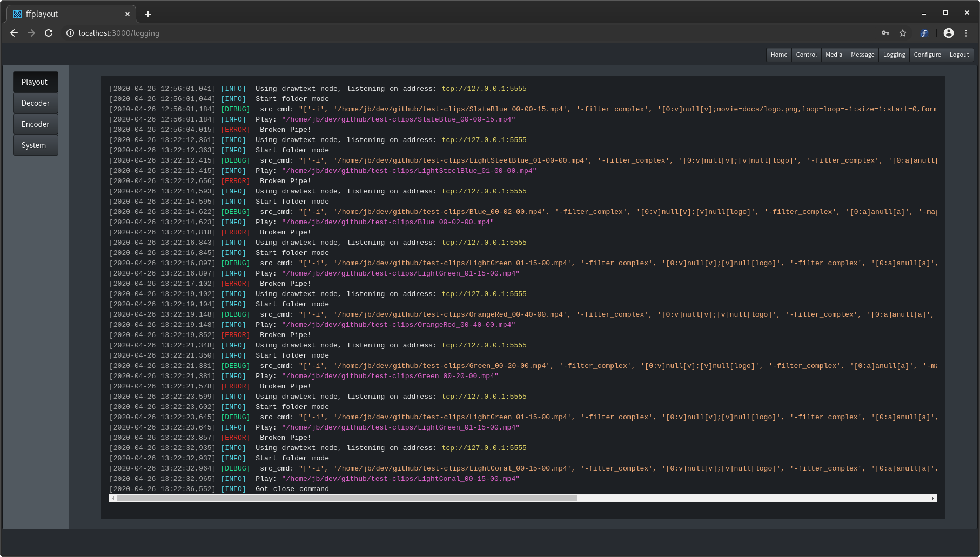980x557 pixels.
Task: Click the Broken Pipe error at 13:22:12,656
Action: point(285,181)
